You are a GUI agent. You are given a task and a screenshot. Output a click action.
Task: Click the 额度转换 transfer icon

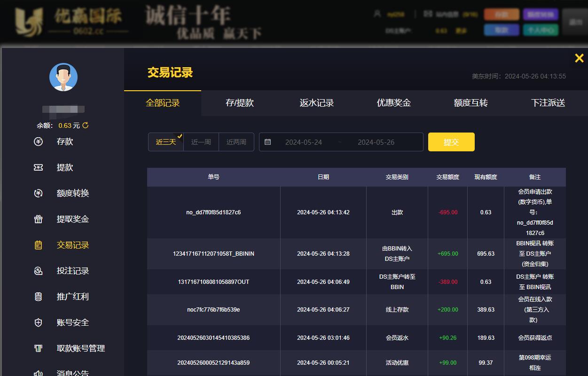(x=39, y=193)
